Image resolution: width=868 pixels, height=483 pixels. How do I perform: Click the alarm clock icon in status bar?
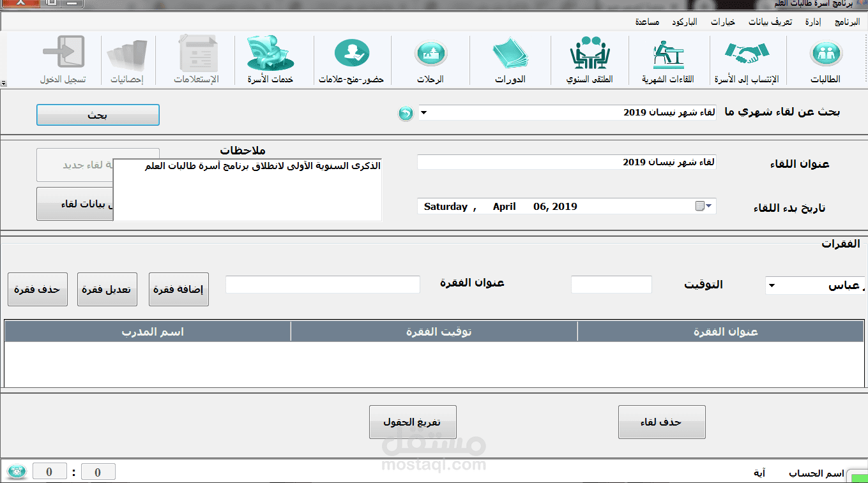pyautogui.click(x=16, y=472)
